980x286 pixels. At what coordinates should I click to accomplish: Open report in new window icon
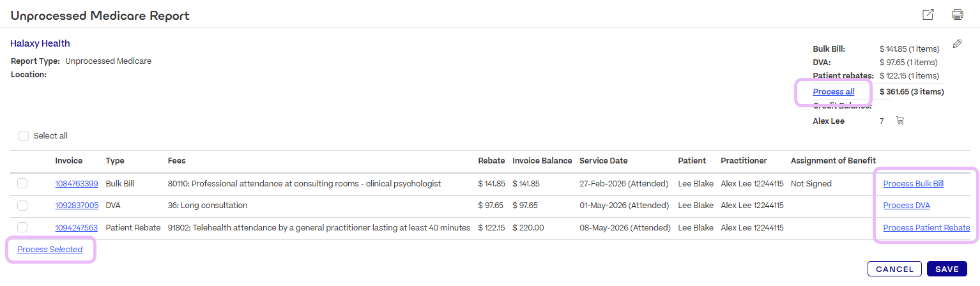(928, 14)
